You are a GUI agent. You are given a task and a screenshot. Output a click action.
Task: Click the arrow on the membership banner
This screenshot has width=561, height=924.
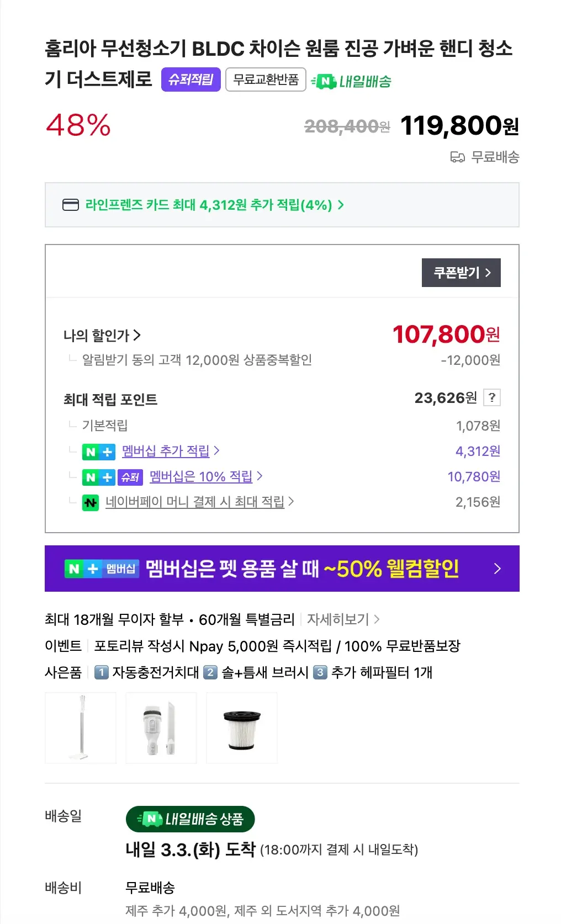(497, 569)
